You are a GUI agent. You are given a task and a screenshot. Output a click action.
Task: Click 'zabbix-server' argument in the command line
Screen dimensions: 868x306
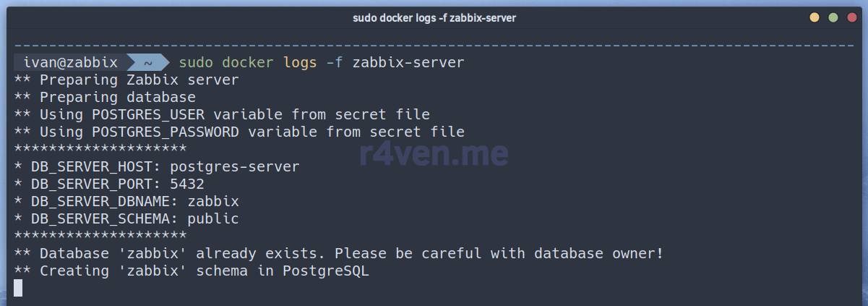point(408,63)
